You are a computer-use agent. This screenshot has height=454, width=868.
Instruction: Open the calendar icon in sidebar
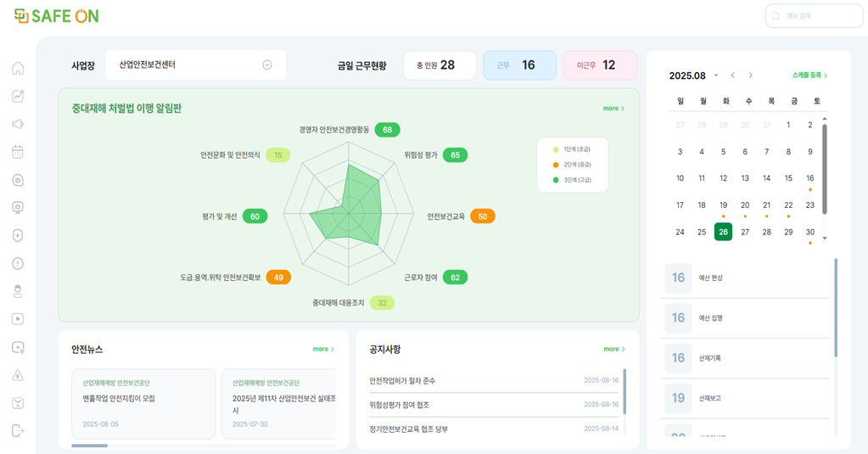coord(18,152)
